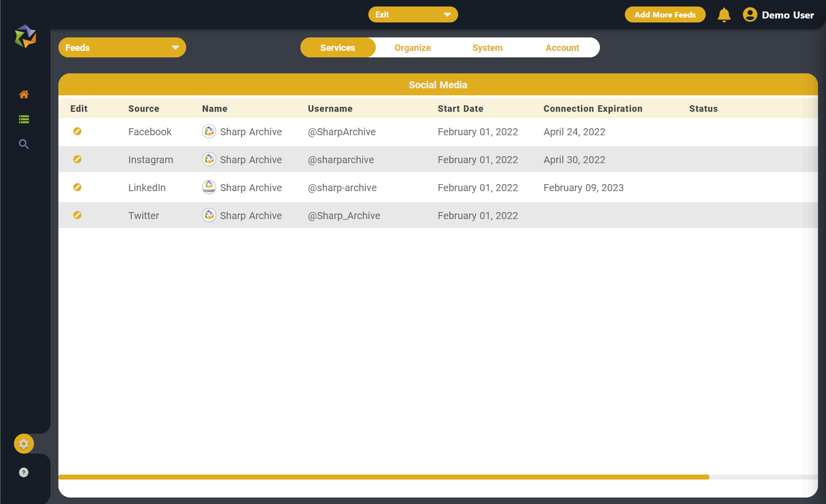
Task: Open the Account tab
Action: 562,47
